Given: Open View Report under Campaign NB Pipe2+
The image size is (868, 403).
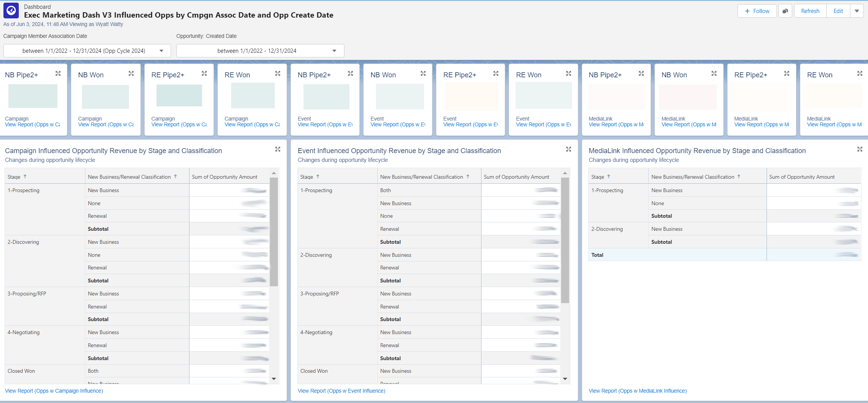Looking at the screenshot, I should pos(33,124).
